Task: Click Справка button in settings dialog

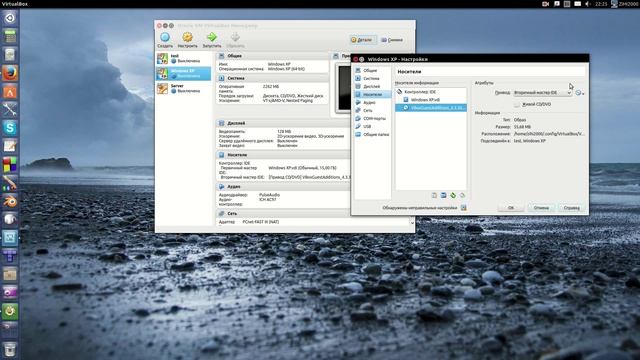Action: tap(572, 208)
